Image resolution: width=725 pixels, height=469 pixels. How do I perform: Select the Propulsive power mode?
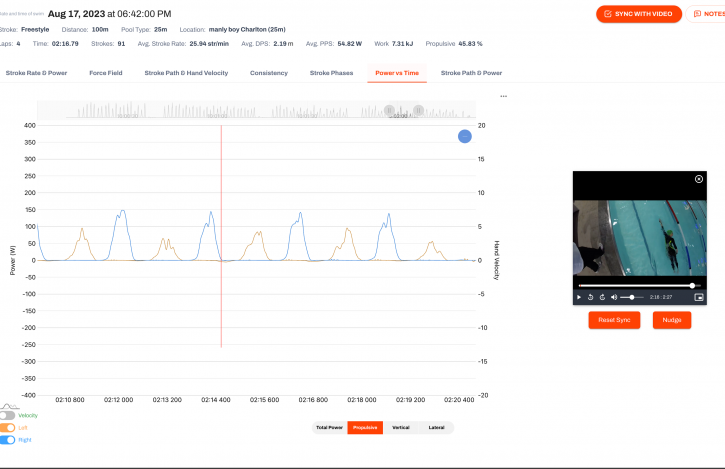[x=365, y=427]
